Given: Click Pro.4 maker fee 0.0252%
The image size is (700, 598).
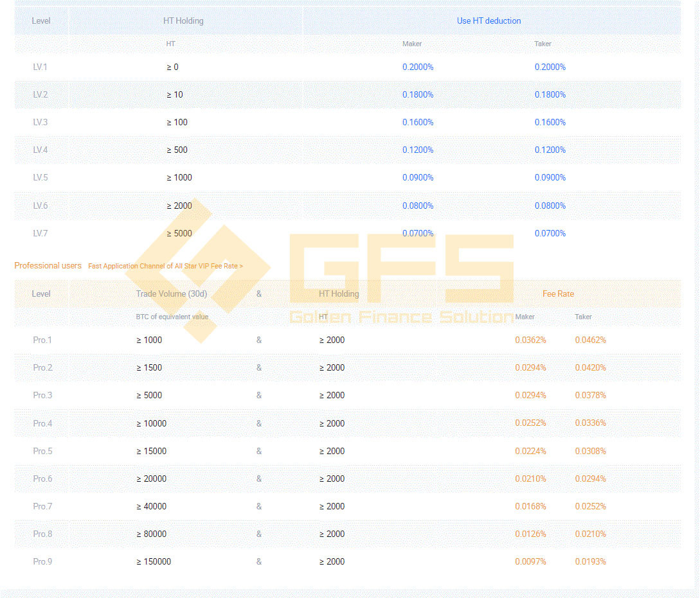Looking at the screenshot, I should click(x=530, y=423).
